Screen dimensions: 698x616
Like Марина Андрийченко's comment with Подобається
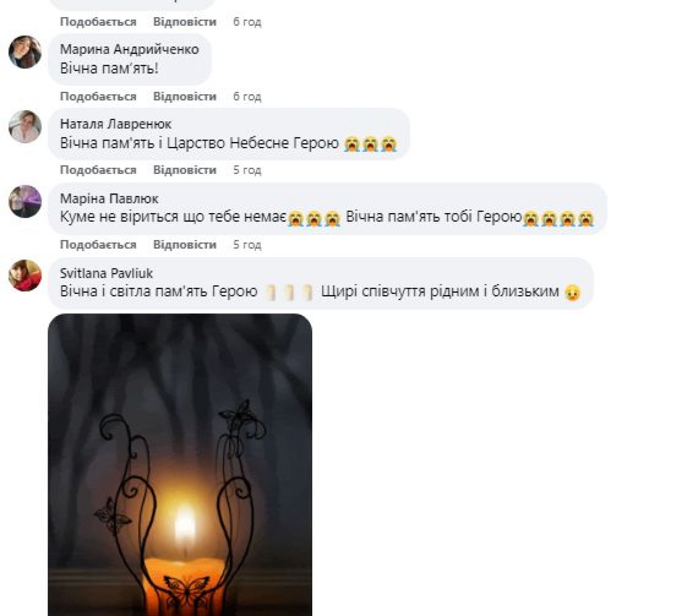pos(98,96)
